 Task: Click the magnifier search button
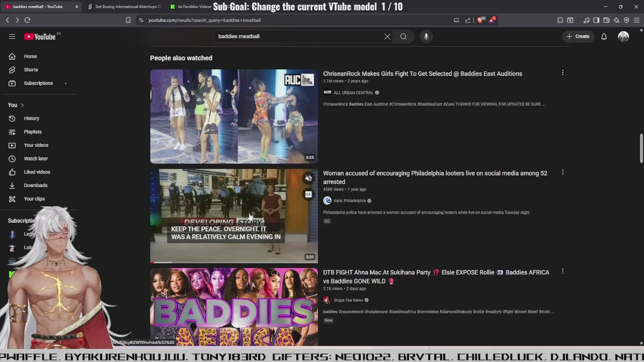(404, 36)
